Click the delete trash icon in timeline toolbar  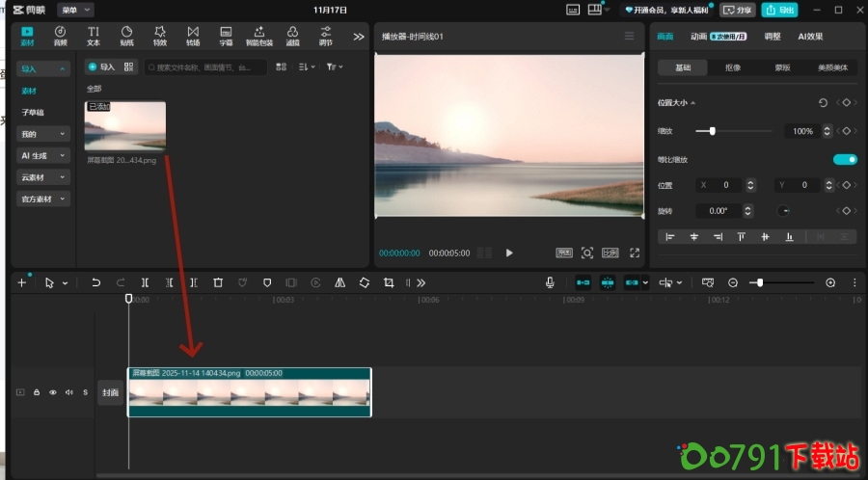pos(218,282)
